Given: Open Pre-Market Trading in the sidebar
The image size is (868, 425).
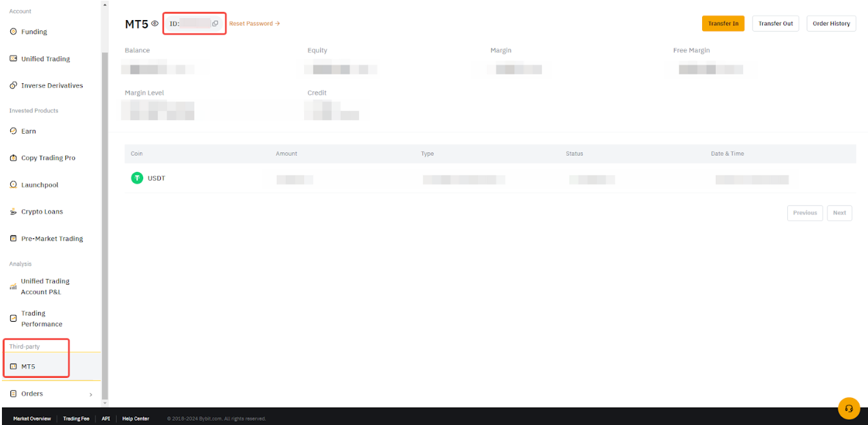Looking at the screenshot, I should coord(52,239).
